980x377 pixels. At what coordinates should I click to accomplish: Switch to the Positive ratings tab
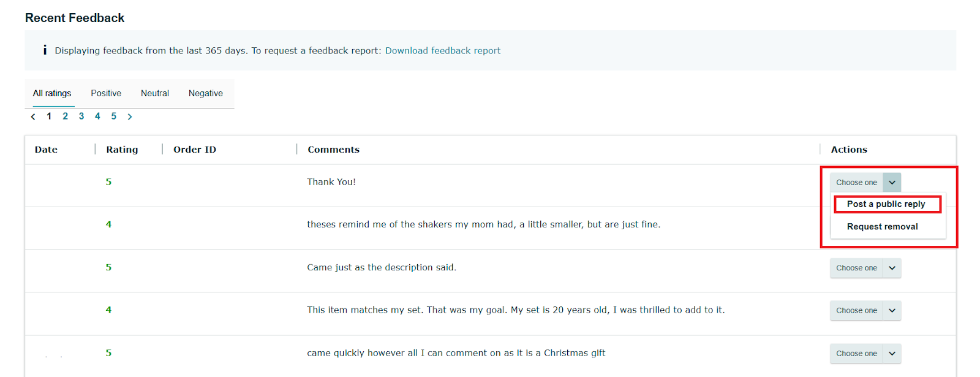(105, 93)
